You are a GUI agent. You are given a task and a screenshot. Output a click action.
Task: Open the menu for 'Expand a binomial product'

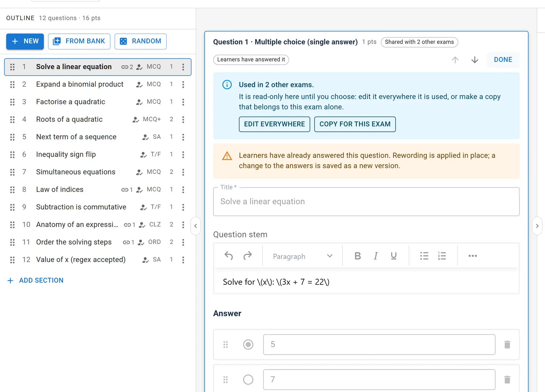coord(183,84)
